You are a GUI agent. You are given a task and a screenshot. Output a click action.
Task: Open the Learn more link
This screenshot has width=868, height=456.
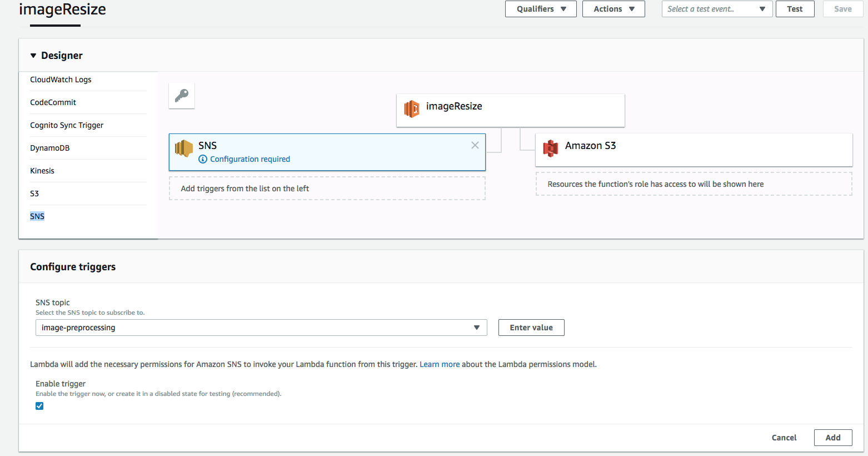coord(440,364)
